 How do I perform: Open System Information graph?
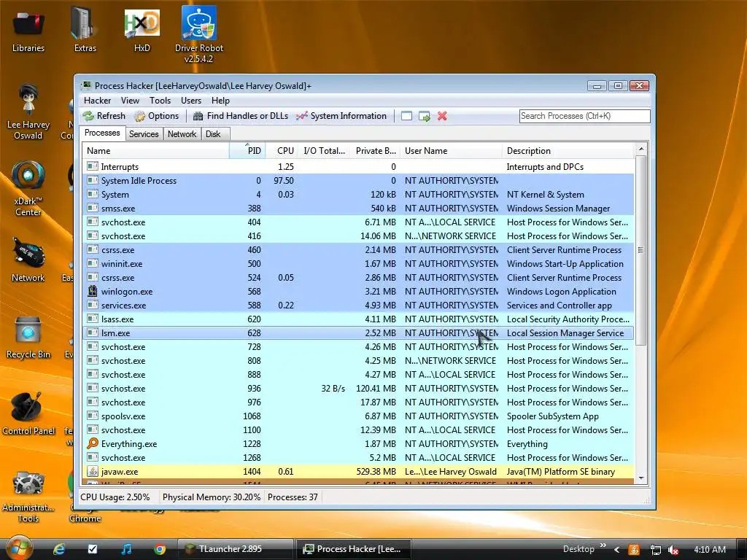(341, 116)
